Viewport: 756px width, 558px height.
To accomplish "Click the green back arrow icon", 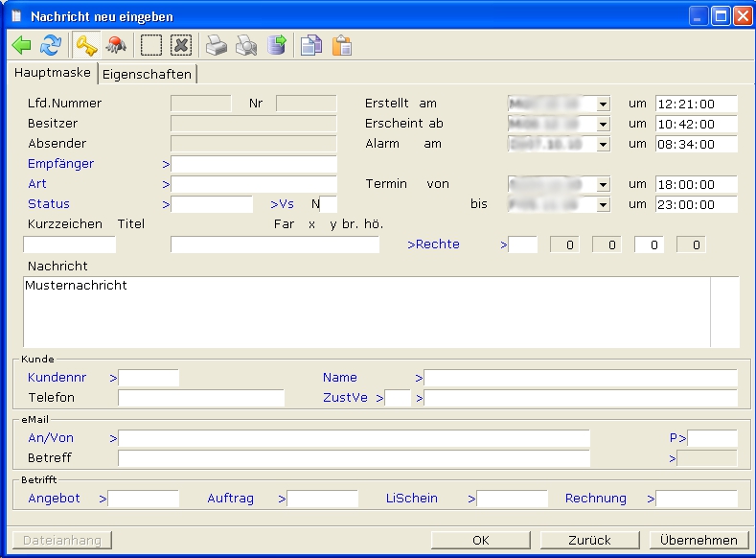I will click(21, 46).
